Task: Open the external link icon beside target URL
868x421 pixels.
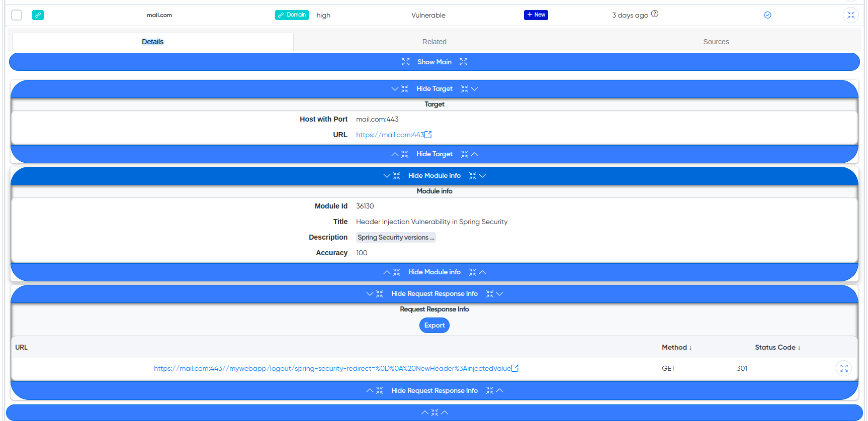Action: point(428,135)
